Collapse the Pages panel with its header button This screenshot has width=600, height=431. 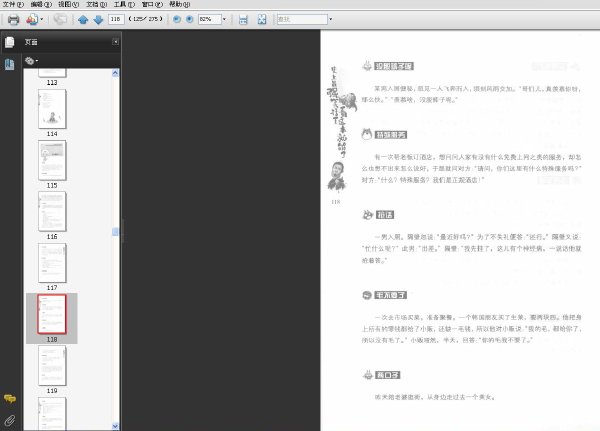coord(116,42)
